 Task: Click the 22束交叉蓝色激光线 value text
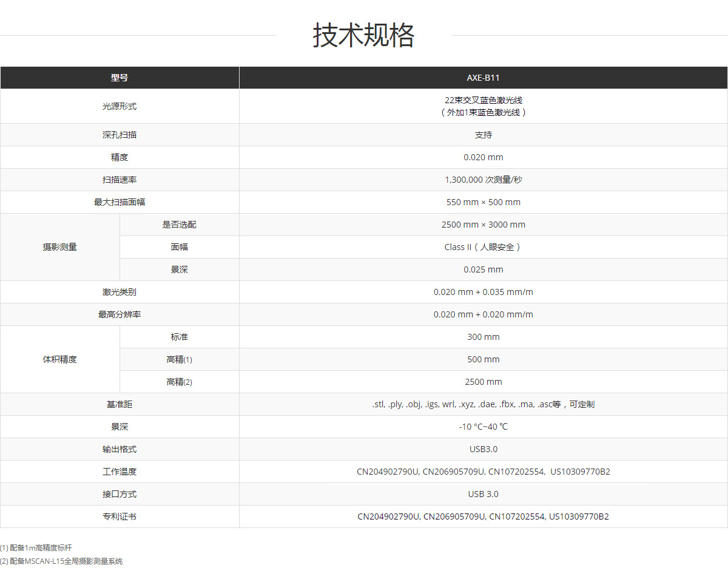[483, 100]
